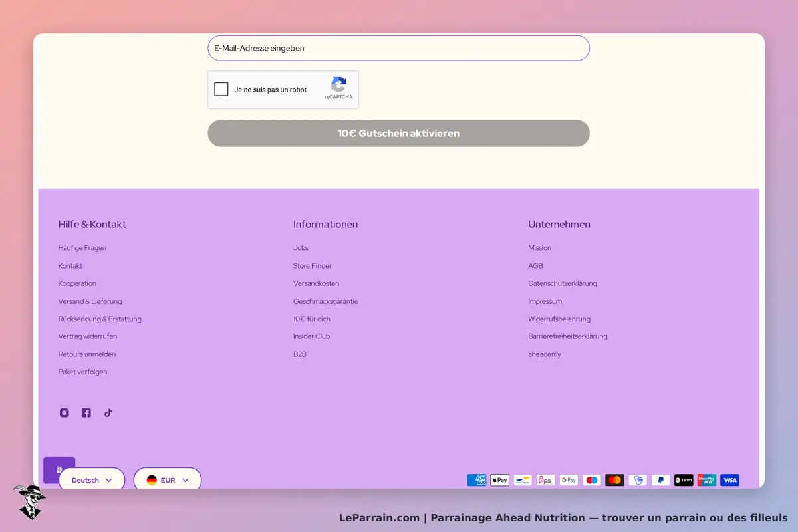Screen dimensions: 798x532
Task: Open the Facebook page icon
Action: [x=86, y=413]
